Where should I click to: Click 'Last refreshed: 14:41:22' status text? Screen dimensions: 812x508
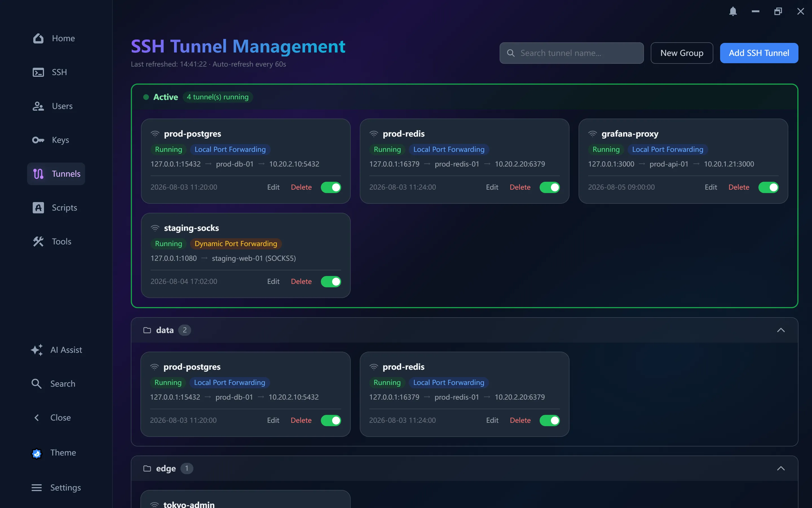coord(169,64)
